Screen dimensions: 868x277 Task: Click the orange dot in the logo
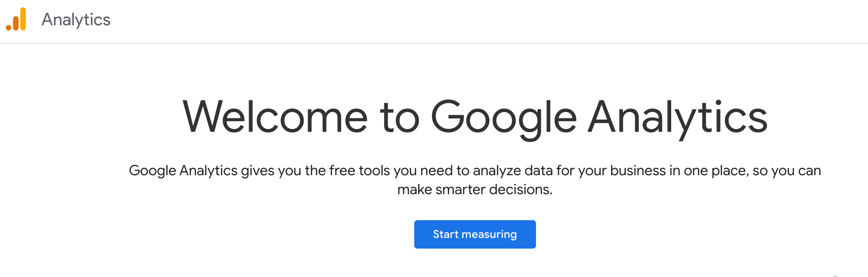click(9, 27)
